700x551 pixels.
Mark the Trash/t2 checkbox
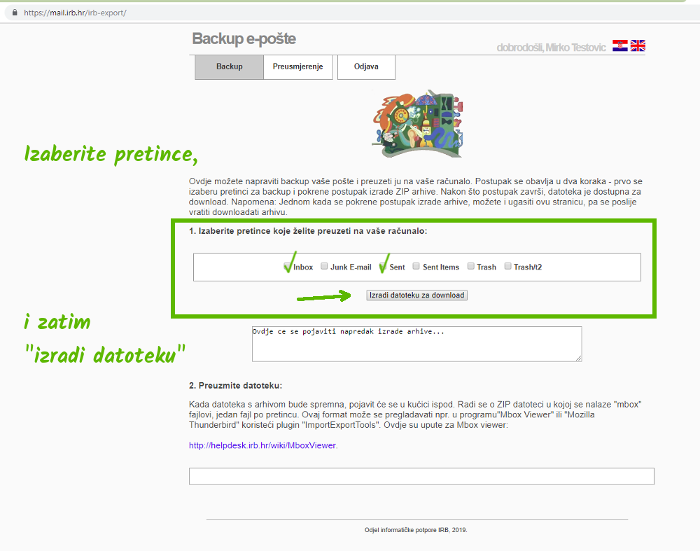pos(508,267)
